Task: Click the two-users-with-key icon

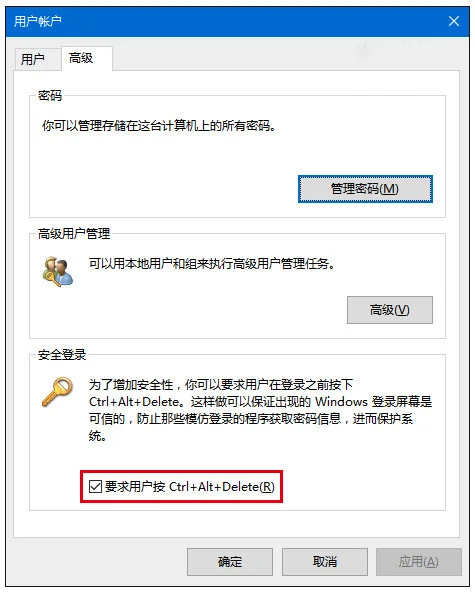Action: pyautogui.click(x=58, y=272)
